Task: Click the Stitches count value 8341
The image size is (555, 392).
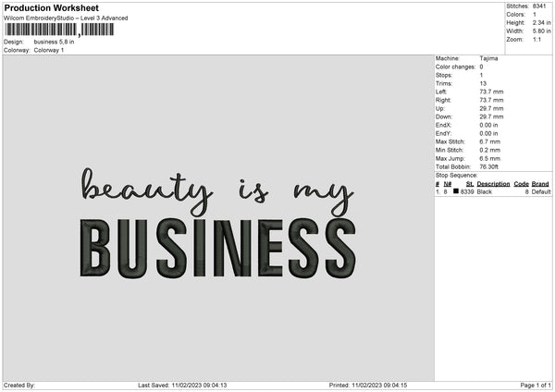Action: 539,6
